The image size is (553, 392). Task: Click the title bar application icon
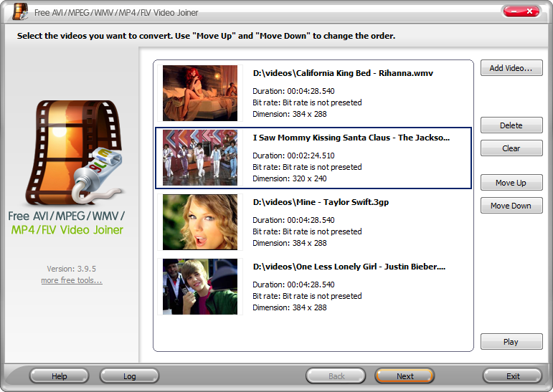tap(20, 11)
